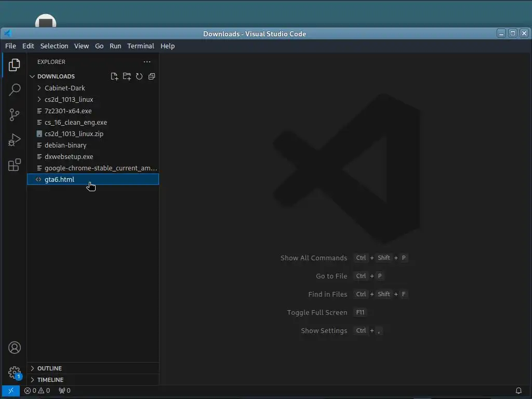This screenshot has width=532, height=399.
Task: Expand the Cabinet-Dark folder
Action: (93, 88)
